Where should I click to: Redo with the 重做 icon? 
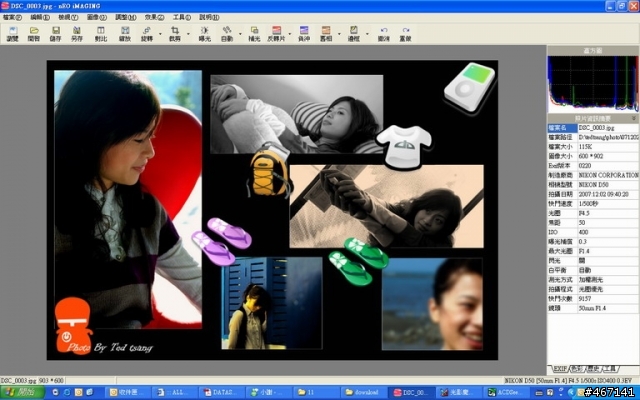tap(405, 34)
